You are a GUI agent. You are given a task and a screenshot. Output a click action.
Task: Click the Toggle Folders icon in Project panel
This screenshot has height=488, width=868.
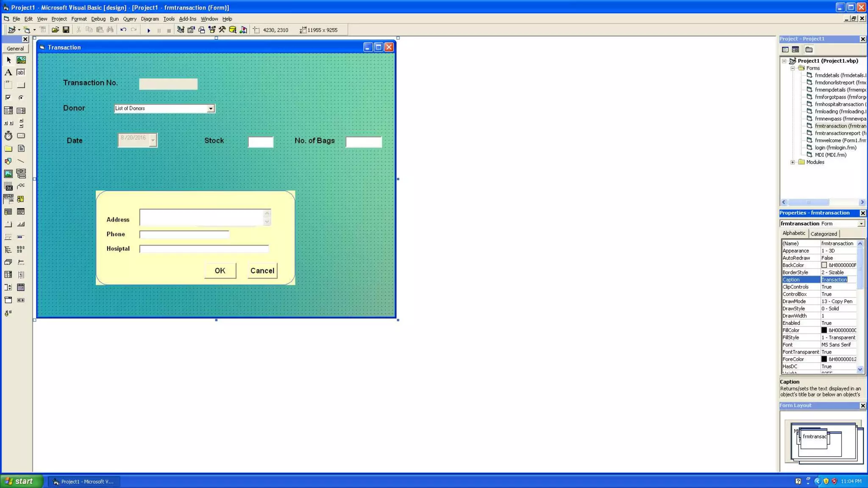point(809,50)
